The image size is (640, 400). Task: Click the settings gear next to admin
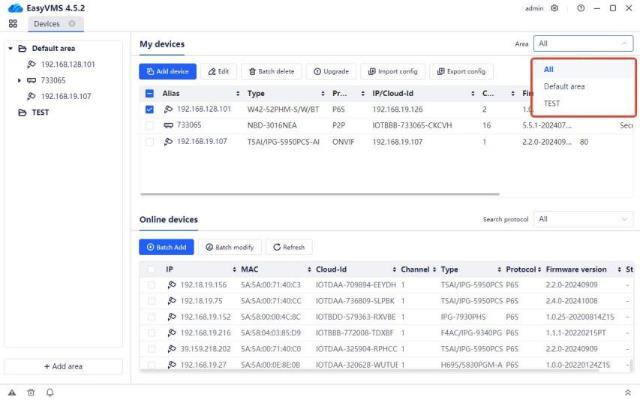coord(555,8)
